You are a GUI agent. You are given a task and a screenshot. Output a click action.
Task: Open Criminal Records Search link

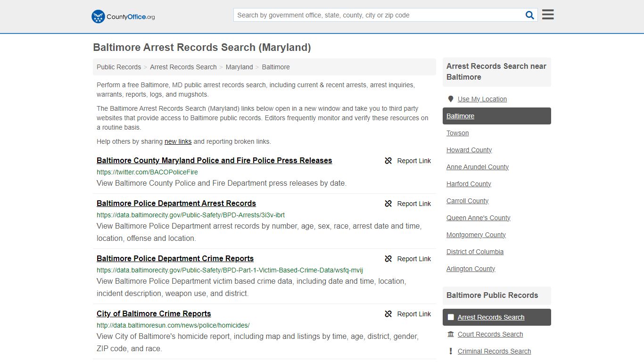point(494,351)
